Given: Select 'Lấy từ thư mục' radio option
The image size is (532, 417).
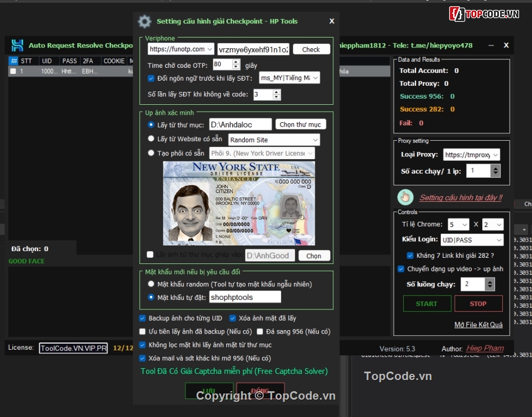Looking at the screenshot, I should (151, 124).
